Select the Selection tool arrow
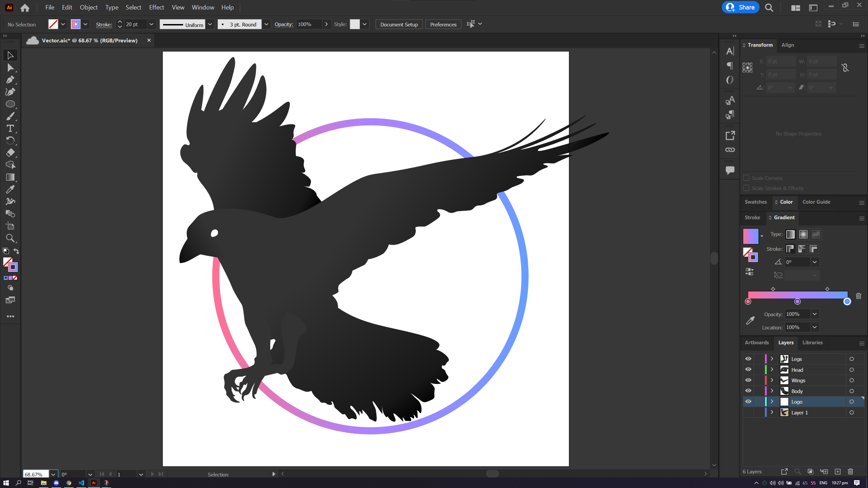 click(x=10, y=55)
